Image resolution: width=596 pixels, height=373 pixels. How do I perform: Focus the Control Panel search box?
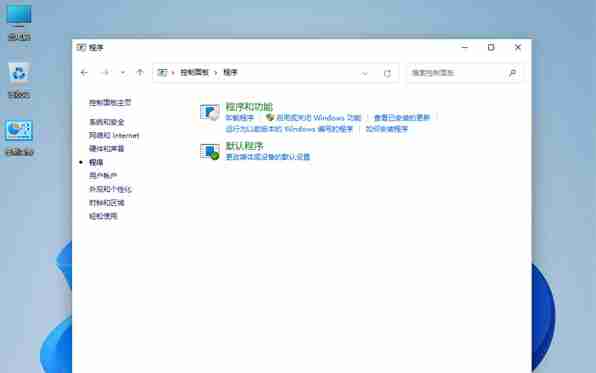click(464, 73)
